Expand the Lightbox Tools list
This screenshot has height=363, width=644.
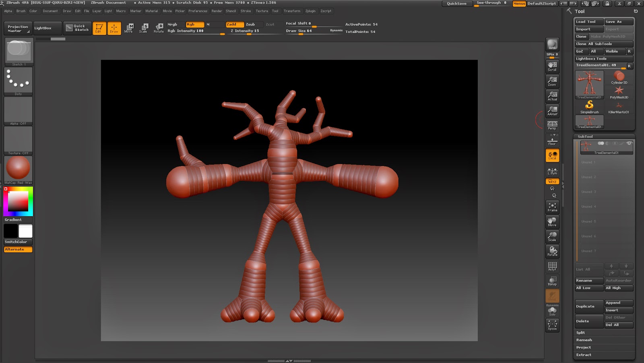(591, 59)
